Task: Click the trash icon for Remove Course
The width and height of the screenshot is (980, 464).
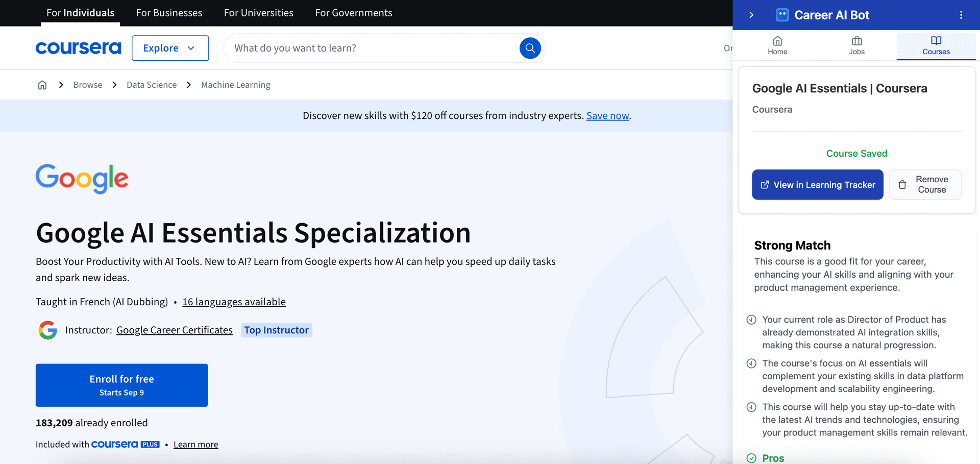Action: [902, 185]
